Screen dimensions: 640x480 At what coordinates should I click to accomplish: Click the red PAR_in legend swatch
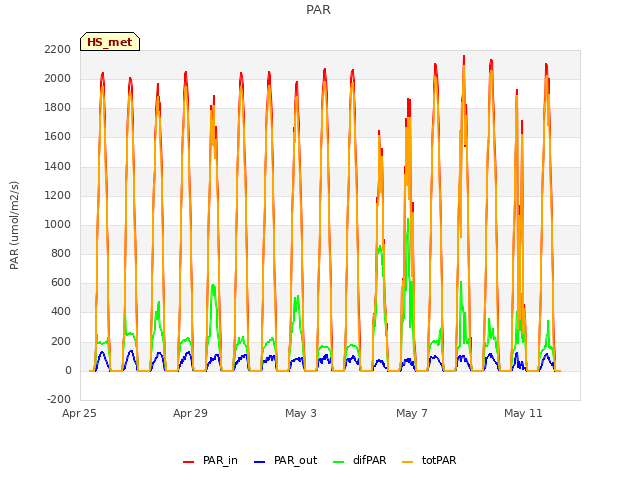[x=189, y=462]
